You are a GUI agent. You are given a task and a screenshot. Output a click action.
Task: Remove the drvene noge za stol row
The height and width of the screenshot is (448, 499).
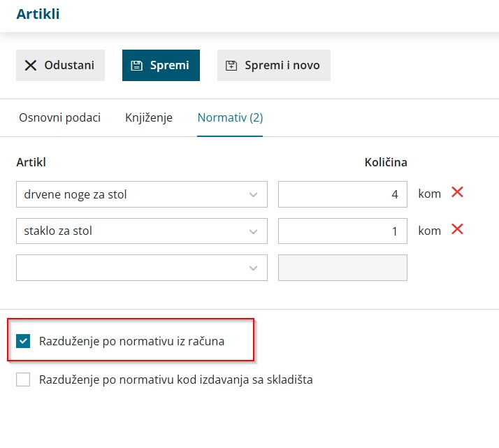coord(457,192)
